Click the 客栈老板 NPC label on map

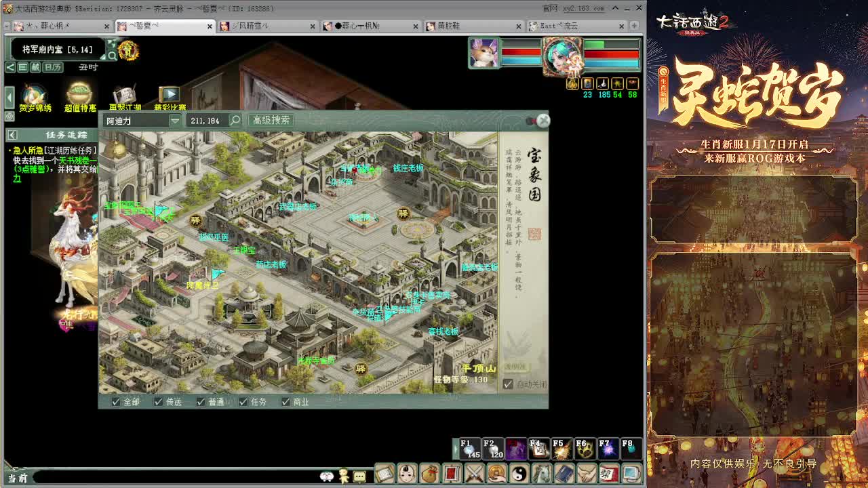pos(443,331)
